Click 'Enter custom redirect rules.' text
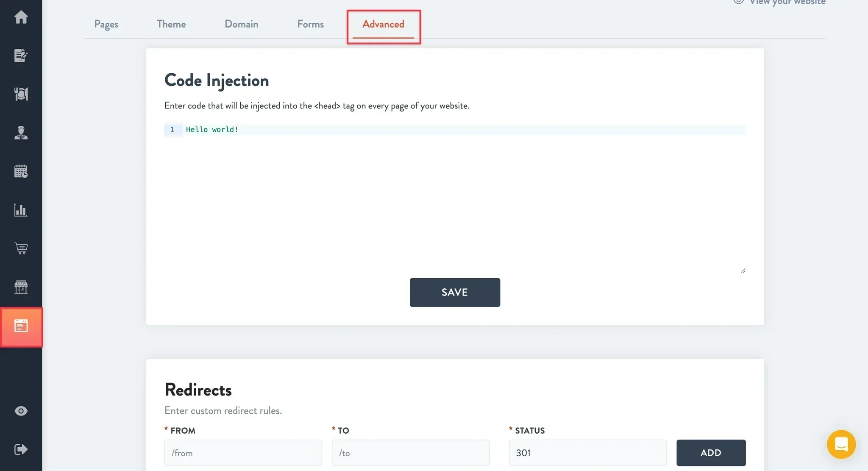The height and width of the screenshot is (471, 868). pos(223,411)
